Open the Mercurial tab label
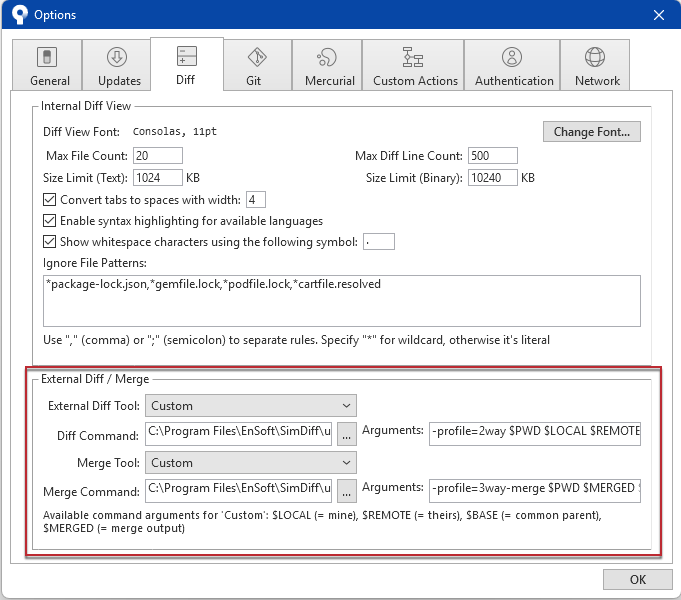681x600 pixels. (330, 81)
